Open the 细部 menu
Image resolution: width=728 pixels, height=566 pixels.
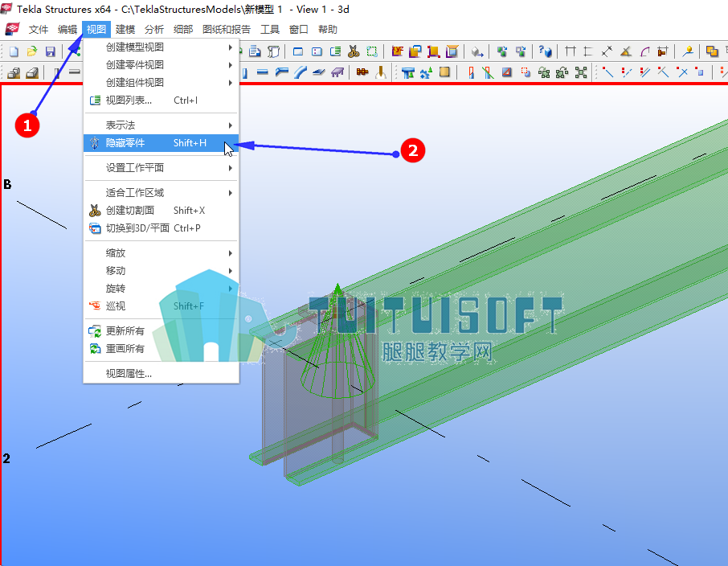pos(183,29)
